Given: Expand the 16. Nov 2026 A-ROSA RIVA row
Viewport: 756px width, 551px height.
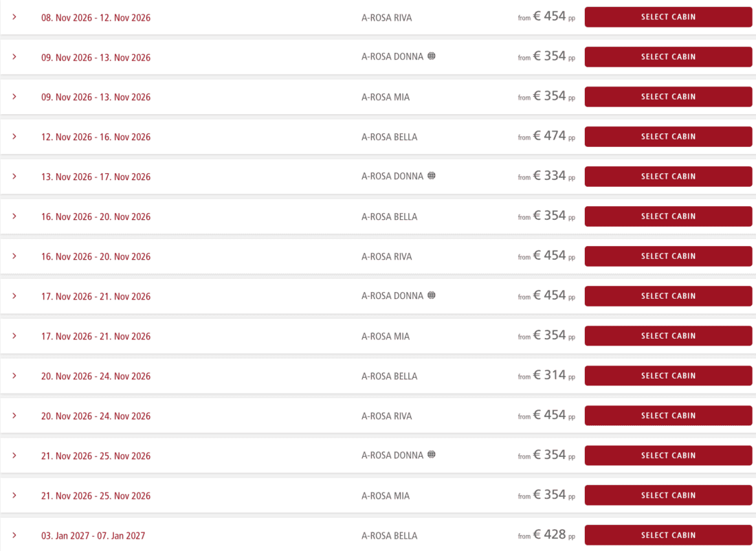Looking at the screenshot, I should (14, 256).
